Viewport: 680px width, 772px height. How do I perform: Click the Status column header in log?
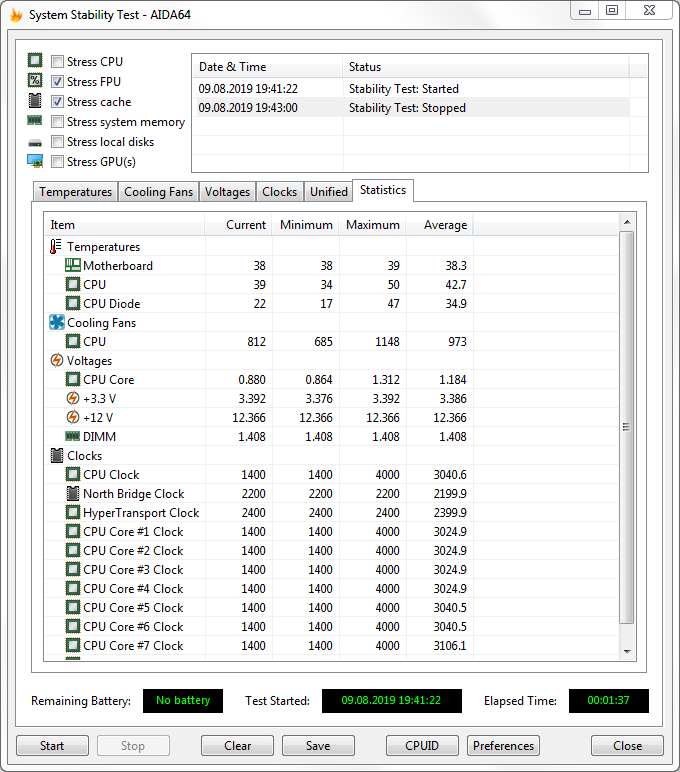486,66
